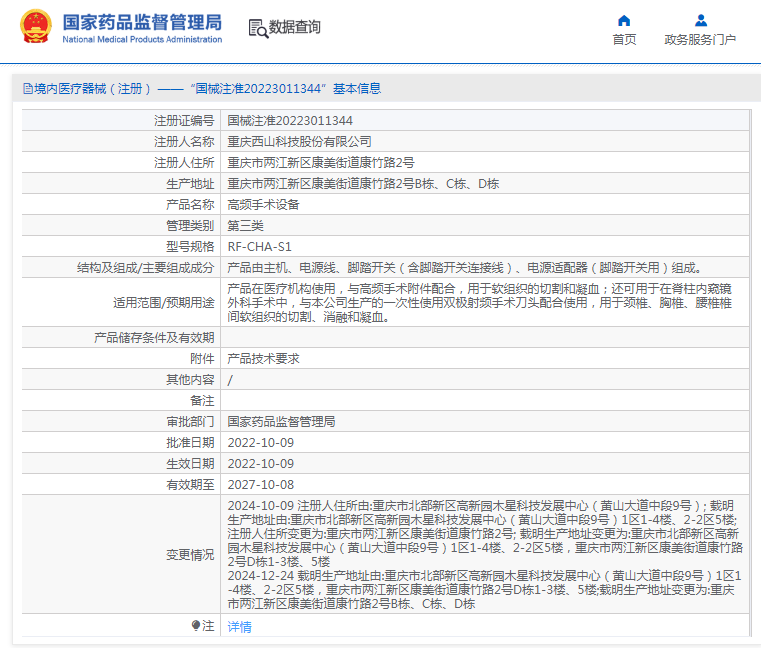Viewport: 761px width, 648px height.
Task: Select the 2024-10-09 change record text
Action: click(485, 533)
